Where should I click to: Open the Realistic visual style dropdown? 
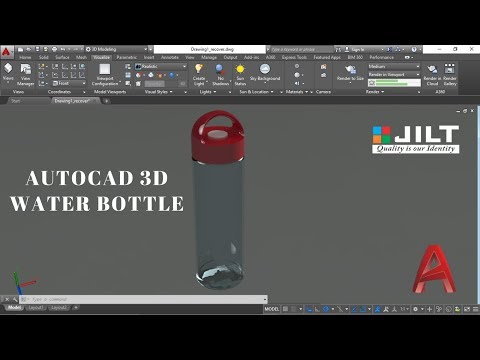161,67
